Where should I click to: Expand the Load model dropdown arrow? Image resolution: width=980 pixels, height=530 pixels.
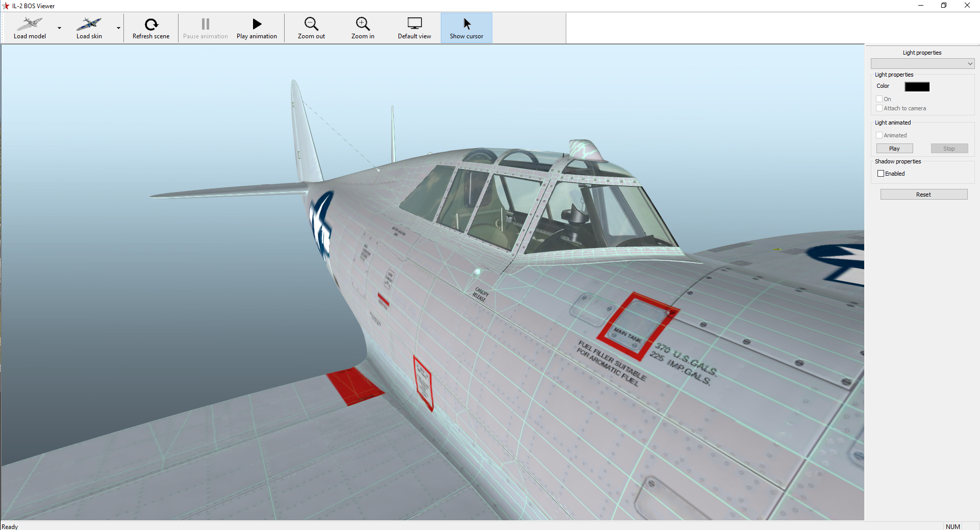click(60, 28)
